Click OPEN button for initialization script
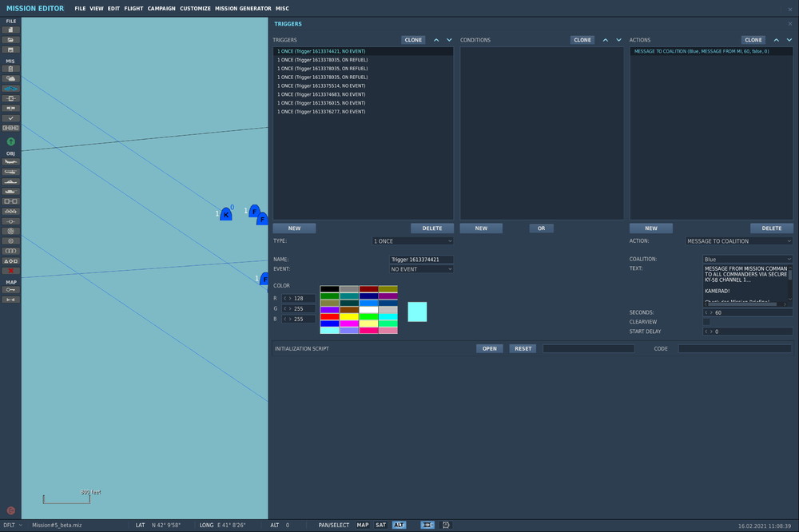Image resolution: width=799 pixels, height=532 pixels. click(490, 348)
